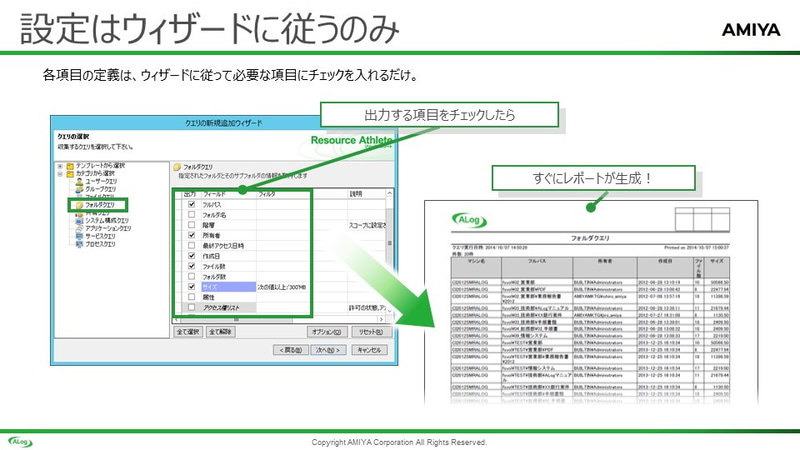Click the 全て選択 button
The height and width of the screenshot is (450, 800).
pyautogui.click(x=188, y=332)
